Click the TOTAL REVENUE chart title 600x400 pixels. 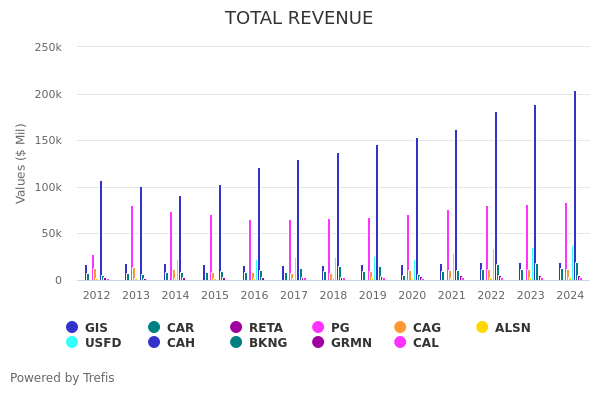(x=299, y=19)
